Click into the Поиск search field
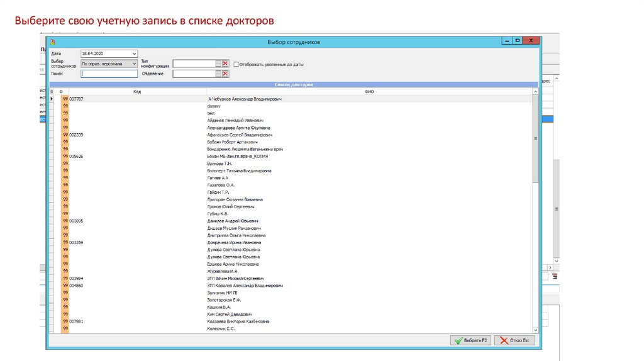The height and width of the screenshot is (361, 644). (x=109, y=74)
